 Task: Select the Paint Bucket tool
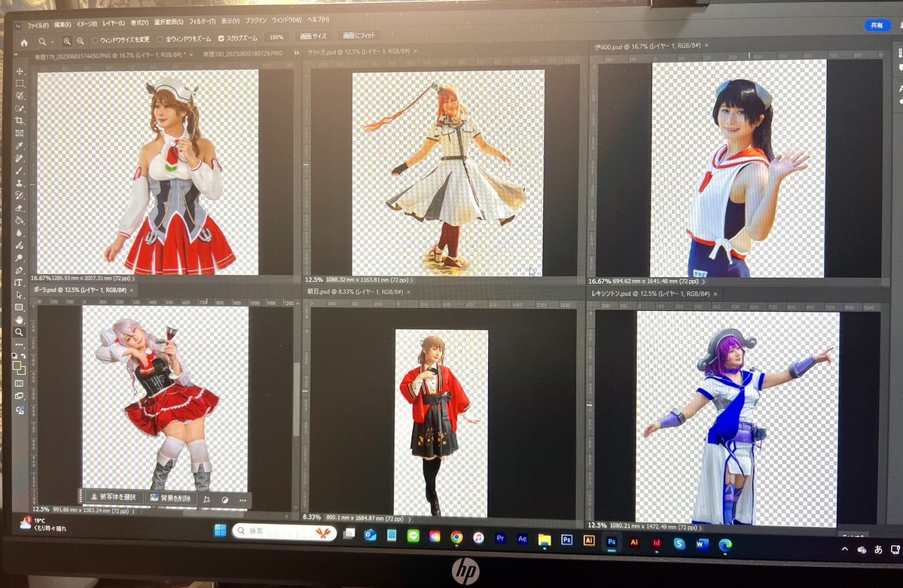coord(20,221)
